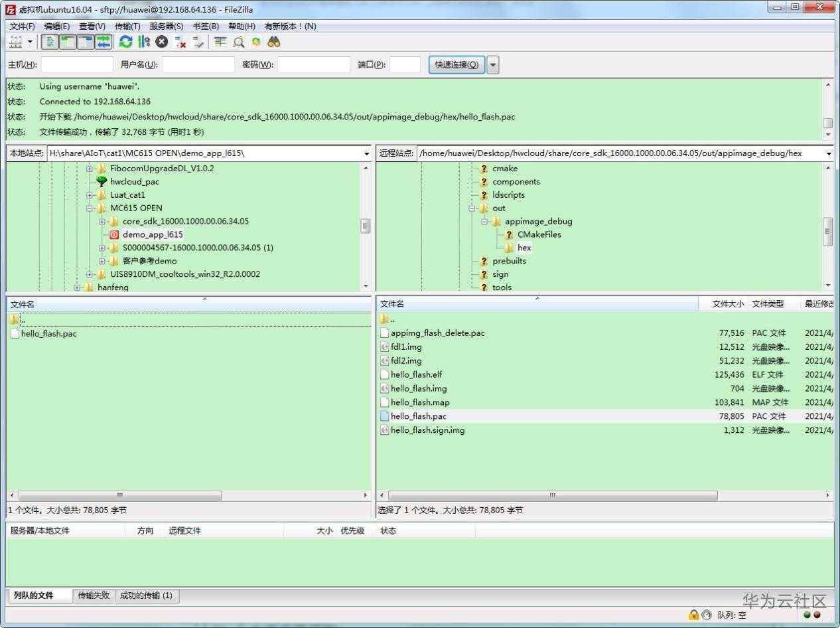Screen dimensions: 840x628
Task: Focus the 主机 host field
Action: (77, 64)
